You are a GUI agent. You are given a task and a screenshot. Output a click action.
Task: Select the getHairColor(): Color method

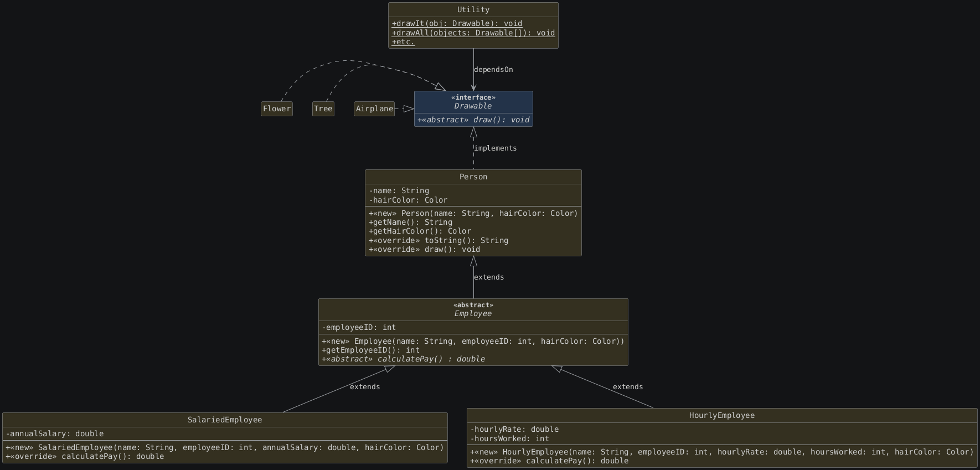[x=420, y=231]
